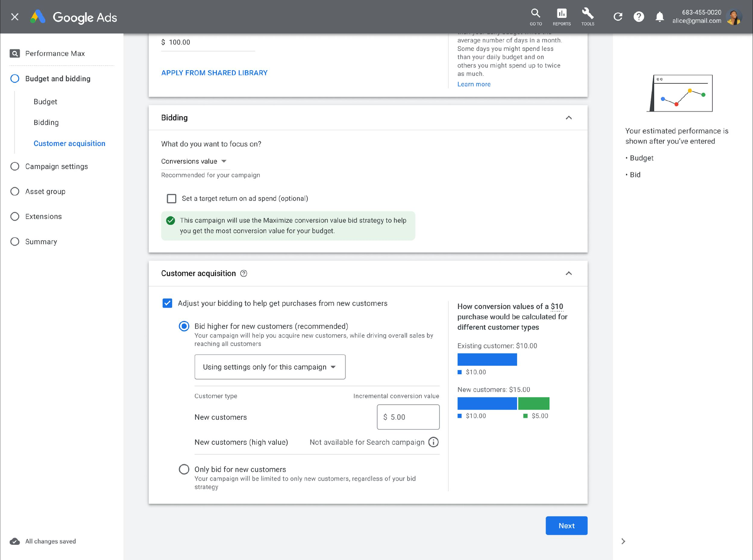
Task: Click APPLY FROM SHARED LIBRARY link
Action: point(214,73)
